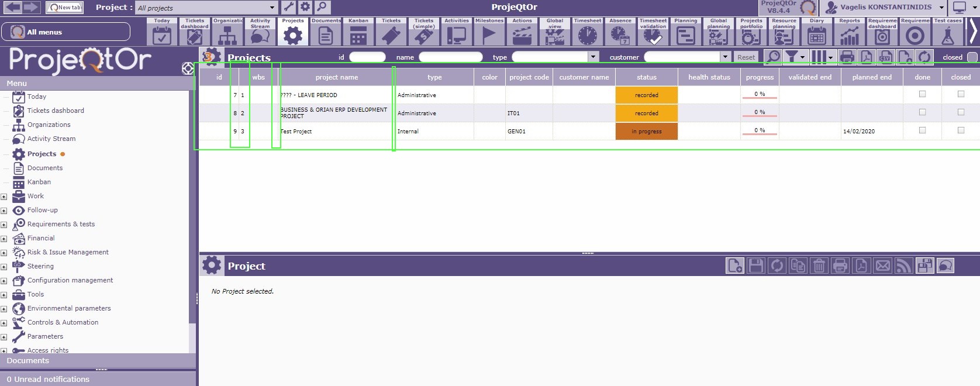Open the New tab tab
The width and height of the screenshot is (980, 386).
pyautogui.click(x=64, y=8)
